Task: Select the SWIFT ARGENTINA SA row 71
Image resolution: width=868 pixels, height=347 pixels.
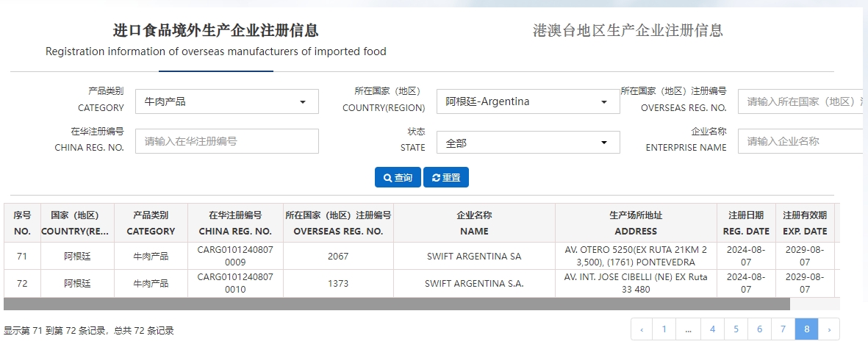Action: (473, 256)
